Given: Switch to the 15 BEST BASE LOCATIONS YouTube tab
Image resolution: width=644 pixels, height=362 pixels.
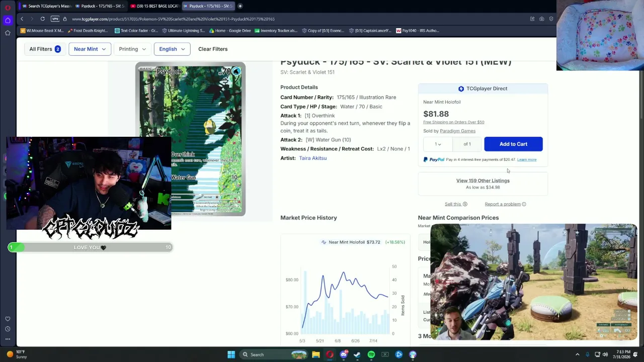Looking at the screenshot, I should (154, 6).
